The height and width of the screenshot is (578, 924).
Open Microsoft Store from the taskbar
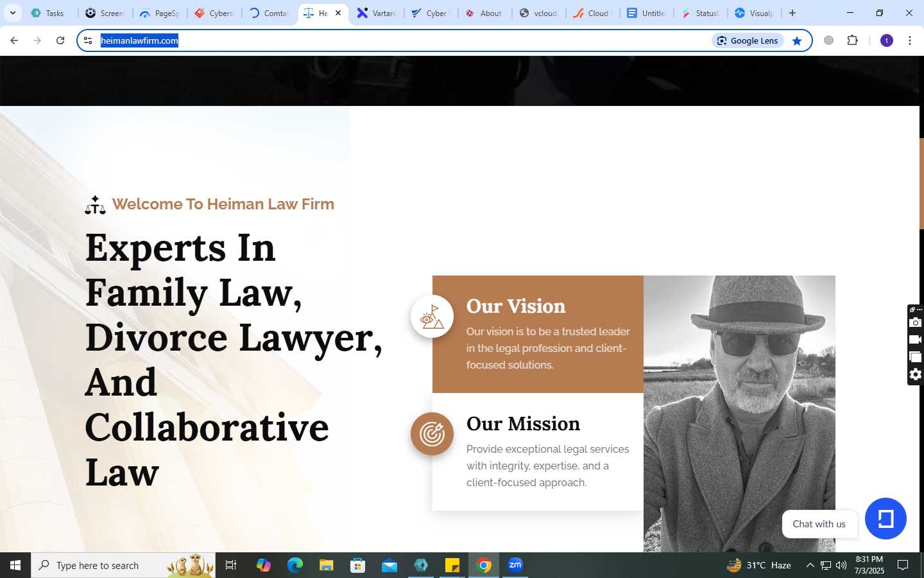[358, 565]
